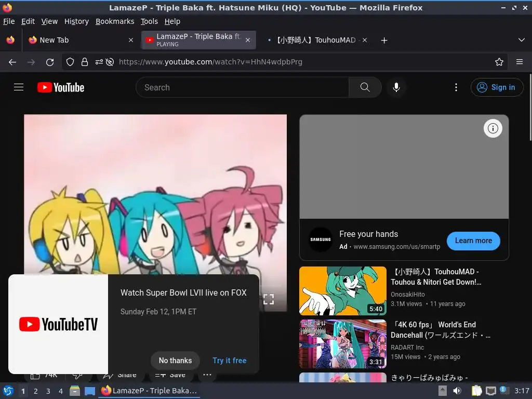Click Learn more on Samsung ad

click(x=473, y=241)
